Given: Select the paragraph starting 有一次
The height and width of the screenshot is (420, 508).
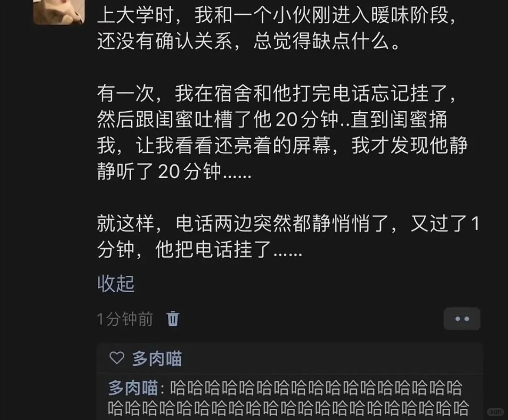Looking at the screenshot, I should pyautogui.click(x=282, y=132).
